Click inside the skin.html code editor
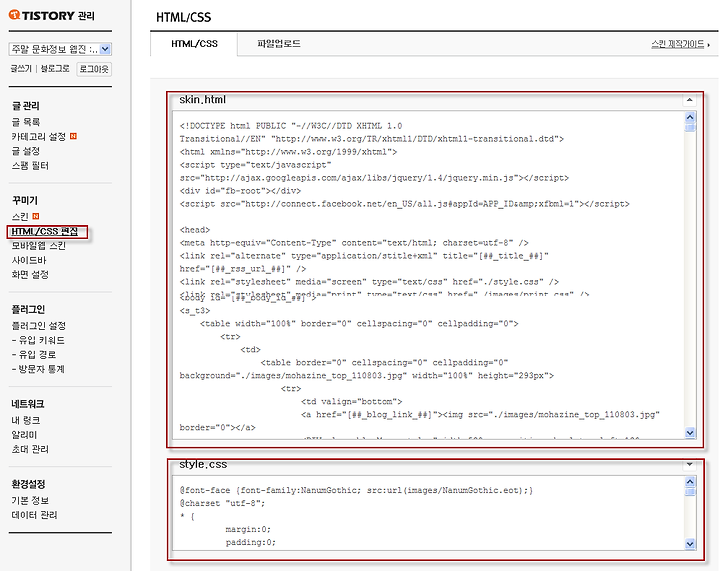 428,275
